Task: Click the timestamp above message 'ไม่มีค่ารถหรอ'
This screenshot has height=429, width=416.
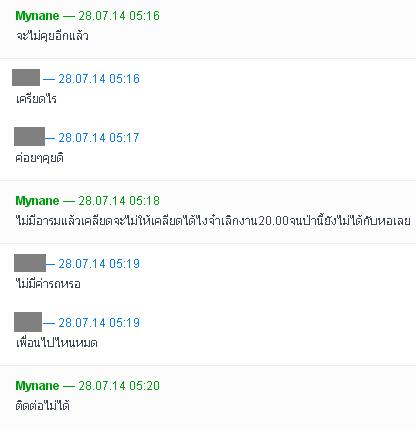Action: 99,264
